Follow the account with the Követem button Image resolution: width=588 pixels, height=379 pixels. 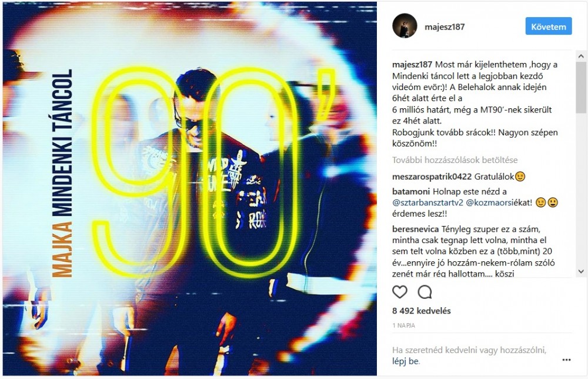coord(548,26)
